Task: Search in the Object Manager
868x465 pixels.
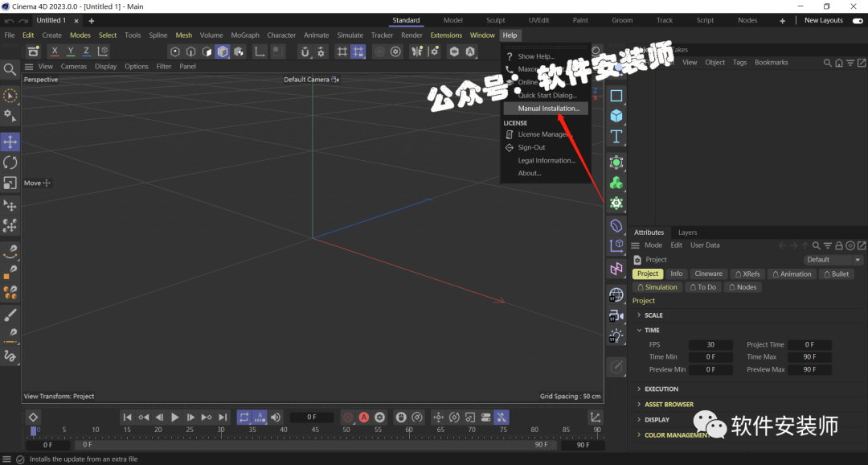Action: [828, 63]
